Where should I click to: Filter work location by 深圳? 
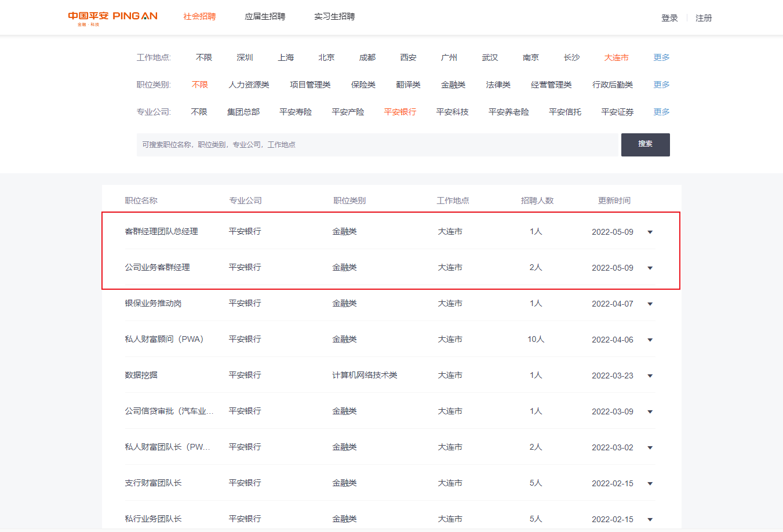[x=245, y=57]
